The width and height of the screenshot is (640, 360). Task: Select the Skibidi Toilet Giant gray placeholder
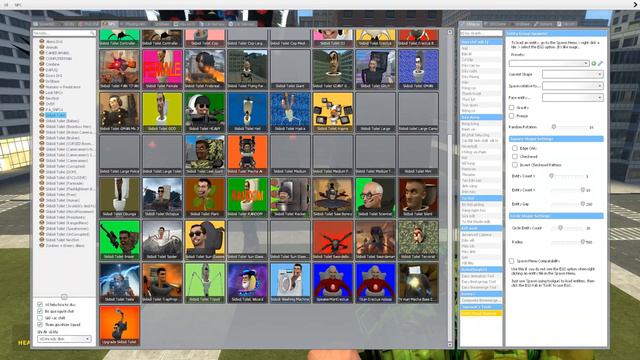coord(290,69)
